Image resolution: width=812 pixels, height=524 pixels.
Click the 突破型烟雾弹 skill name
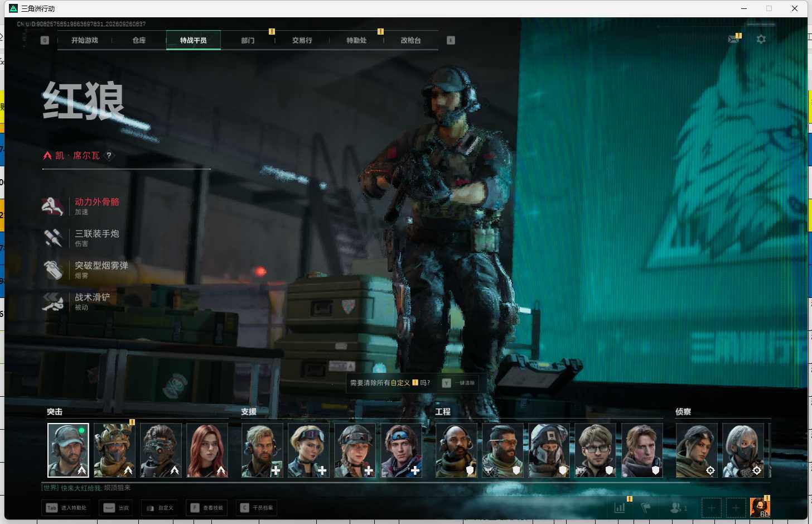point(101,266)
